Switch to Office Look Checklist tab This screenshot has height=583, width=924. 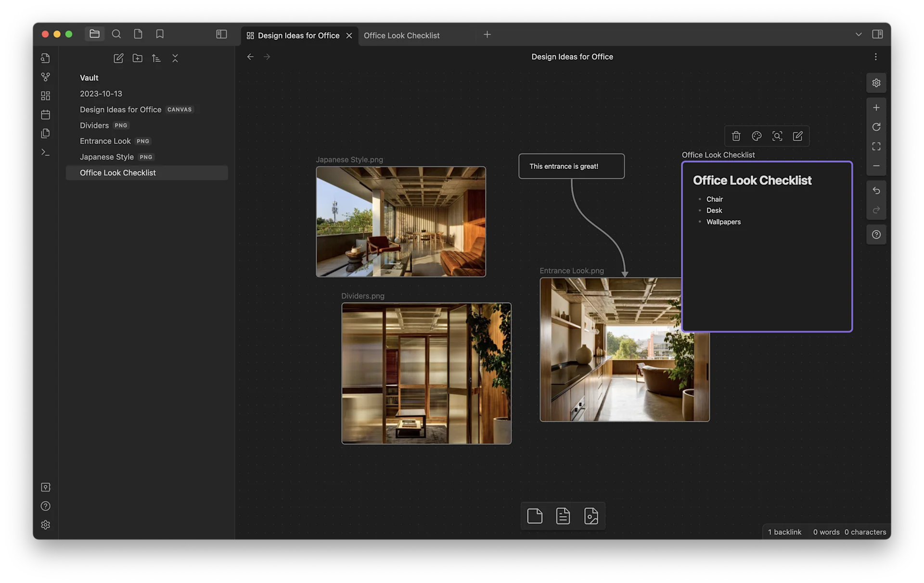(401, 36)
